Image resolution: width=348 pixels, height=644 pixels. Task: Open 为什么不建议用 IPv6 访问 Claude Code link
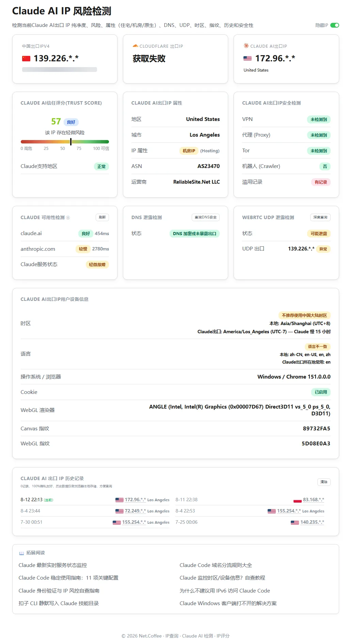(x=225, y=591)
